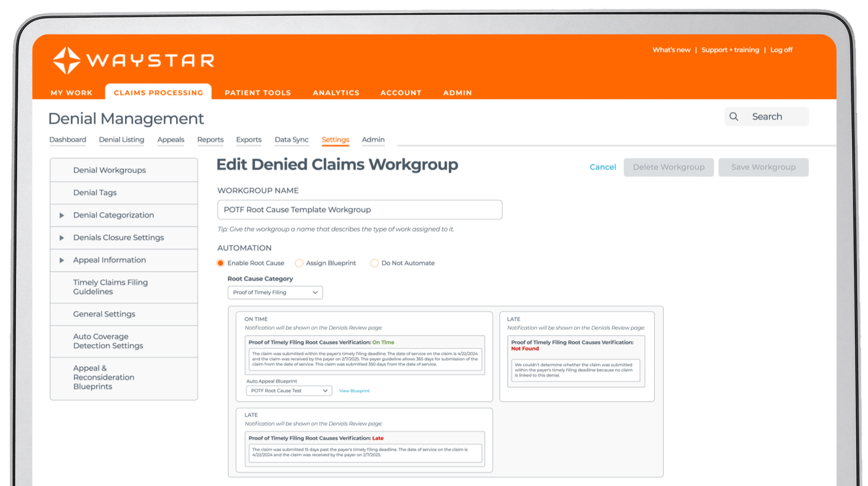868x486 pixels.
Task: Go to the Patient Tools tab
Action: coord(257,92)
